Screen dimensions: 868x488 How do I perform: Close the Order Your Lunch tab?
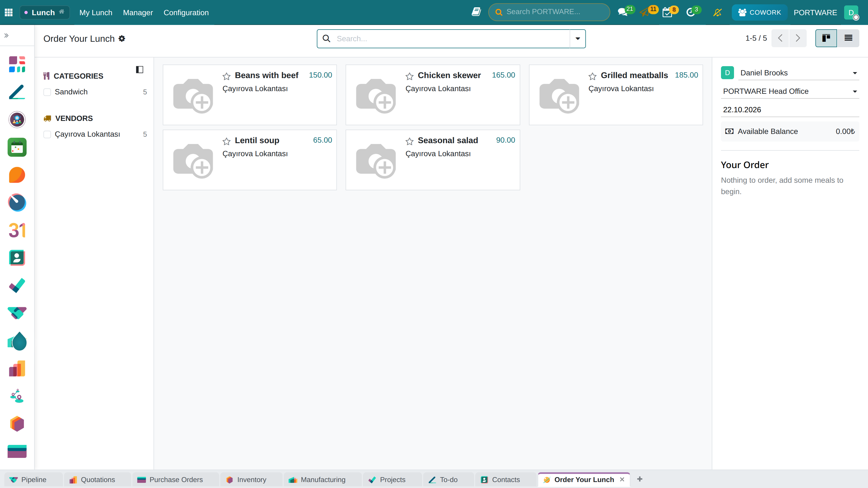(622, 479)
